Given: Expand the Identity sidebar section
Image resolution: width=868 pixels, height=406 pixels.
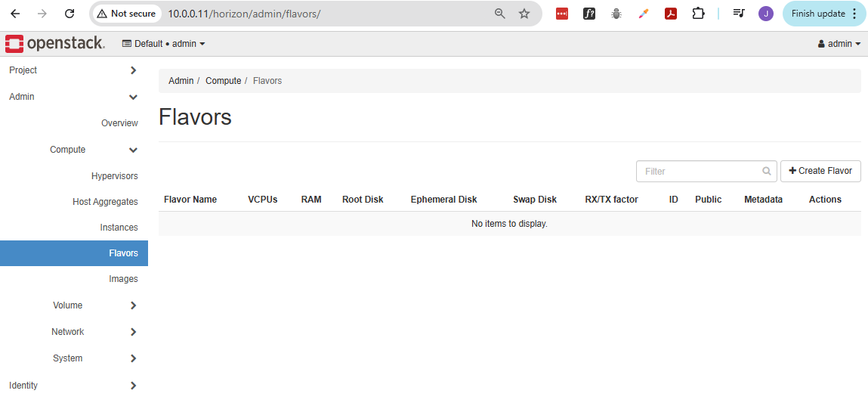Looking at the screenshot, I should tap(73, 386).
